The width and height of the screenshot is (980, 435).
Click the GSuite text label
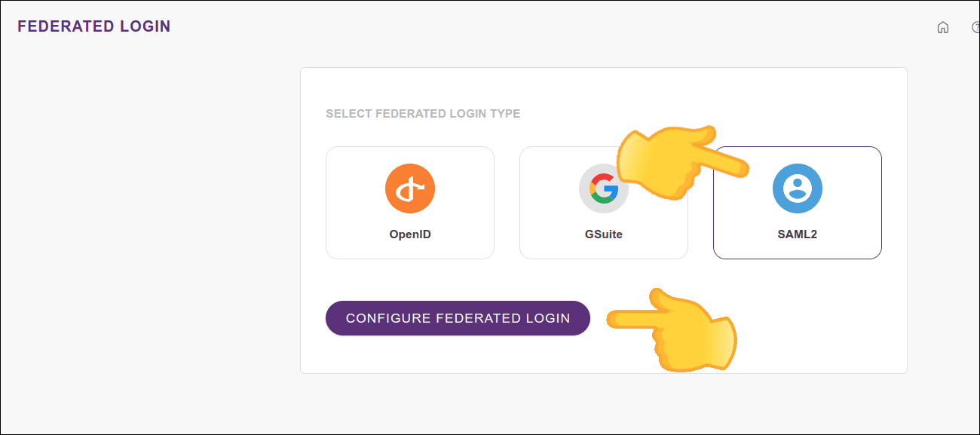[x=604, y=234]
